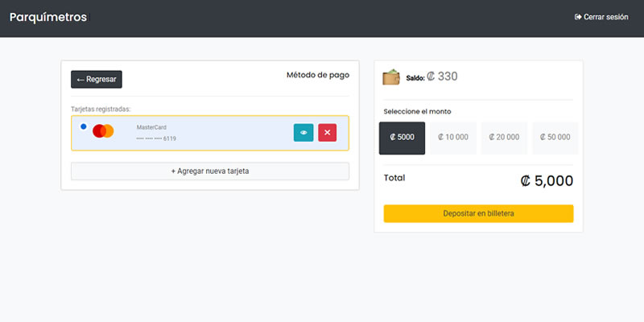Go back using the Regresar button
644x322 pixels.
click(97, 79)
